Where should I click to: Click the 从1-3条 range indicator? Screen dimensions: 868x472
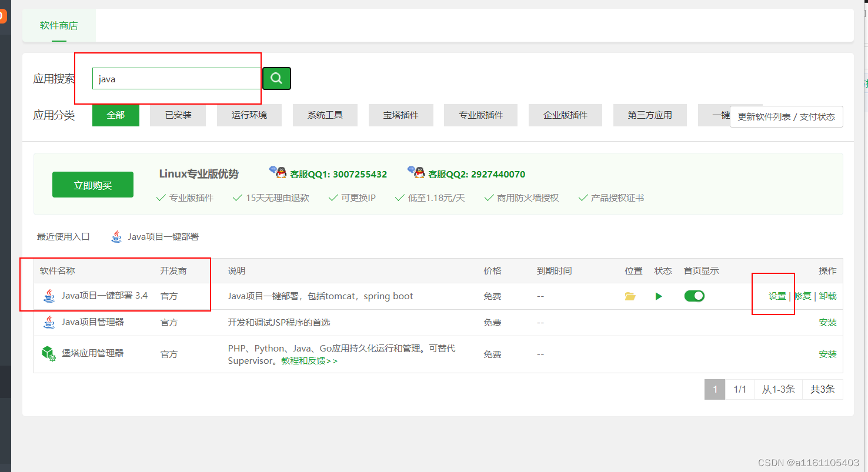tap(779, 389)
